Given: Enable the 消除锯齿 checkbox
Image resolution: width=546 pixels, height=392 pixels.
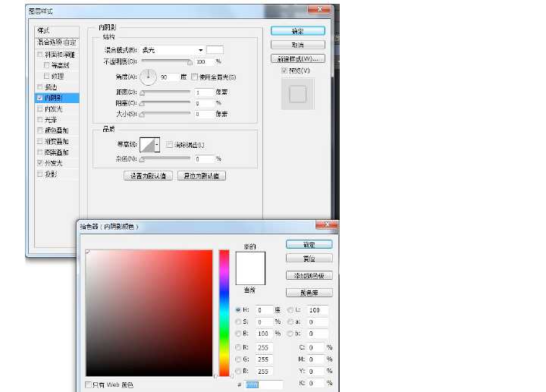Looking at the screenshot, I should point(169,144).
